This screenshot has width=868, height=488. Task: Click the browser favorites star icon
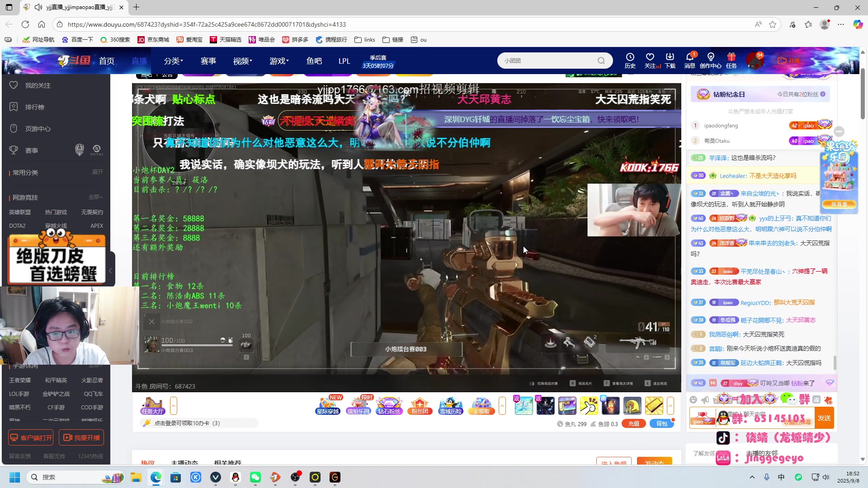tap(773, 24)
